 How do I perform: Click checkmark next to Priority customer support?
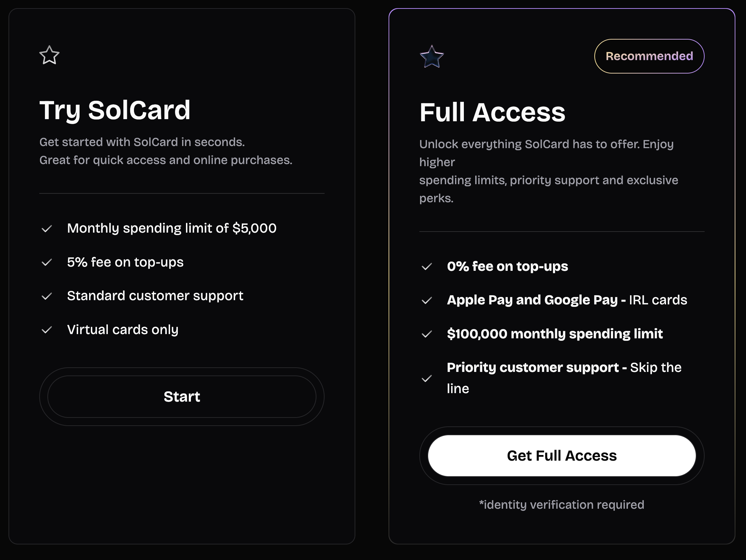pyautogui.click(x=427, y=378)
